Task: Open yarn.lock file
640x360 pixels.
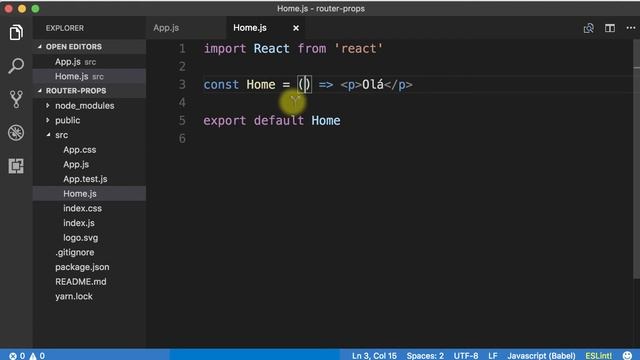Action: (74, 297)
